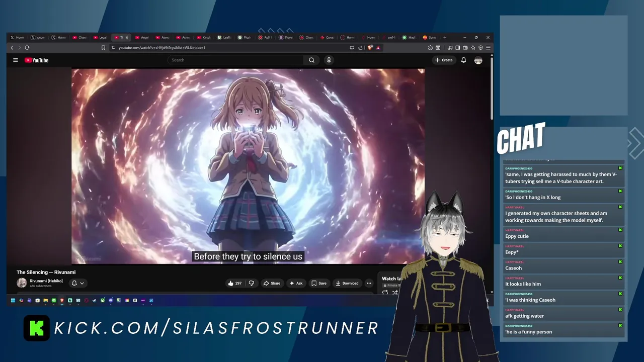Screen dimensions: 644x362
Task: Click chat message 'afk getting water'
Action: click(524, 316)
